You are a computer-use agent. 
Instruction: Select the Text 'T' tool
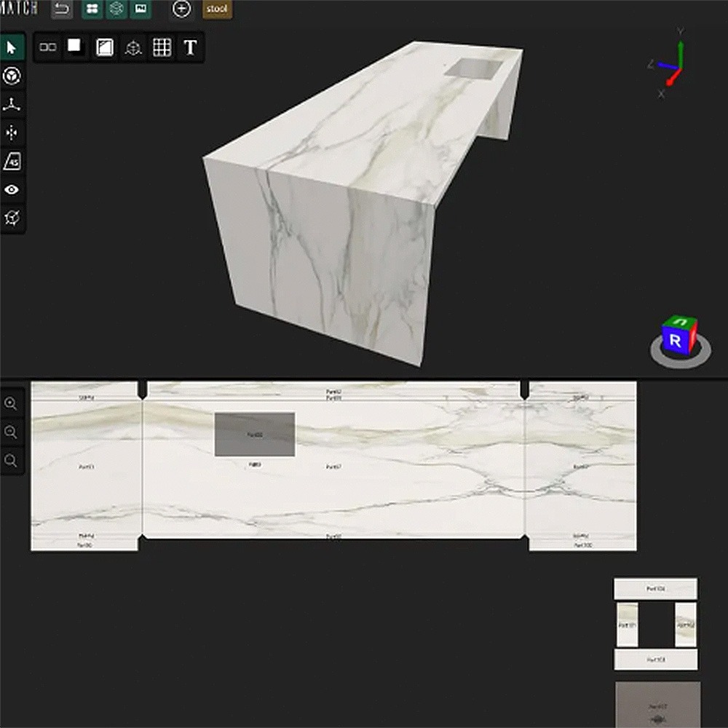click(190, 47)
